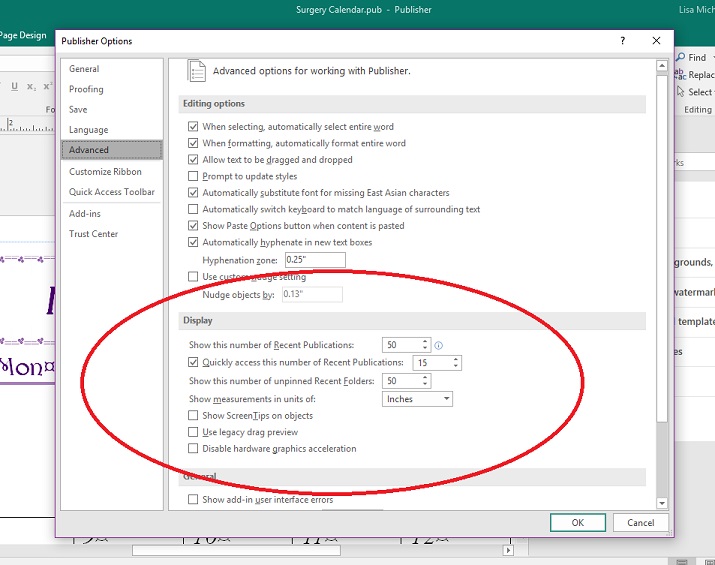Enable Show ScreenTips on objects
Screen dimensions: 715x565
pos(193,415)
